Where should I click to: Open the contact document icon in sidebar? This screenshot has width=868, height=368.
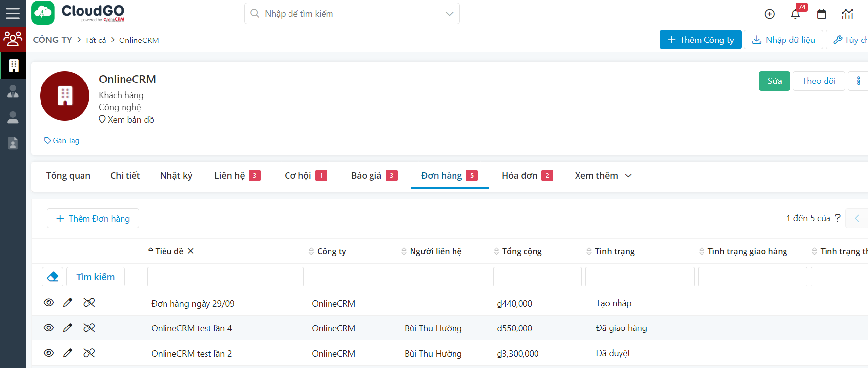click(x=13, y=143)
